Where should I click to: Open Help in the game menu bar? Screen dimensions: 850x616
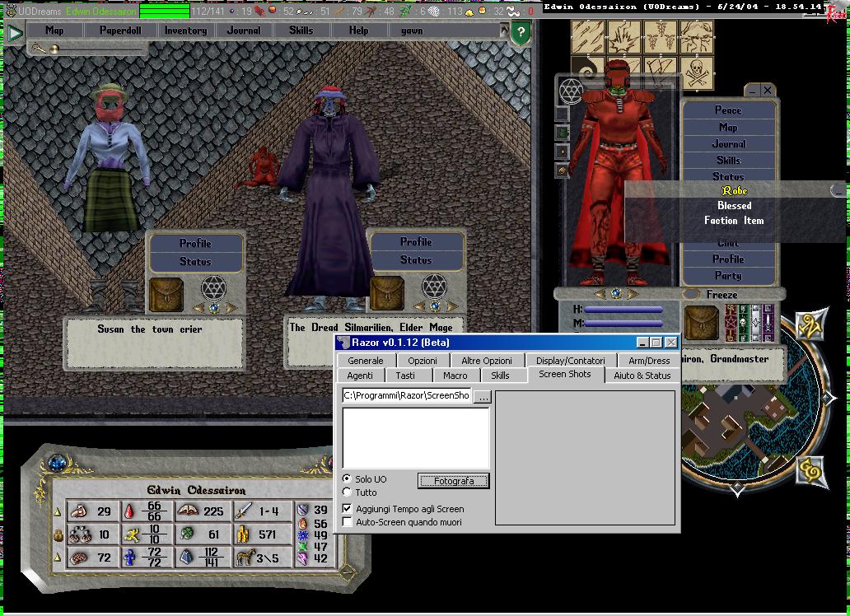click(358, 30)
